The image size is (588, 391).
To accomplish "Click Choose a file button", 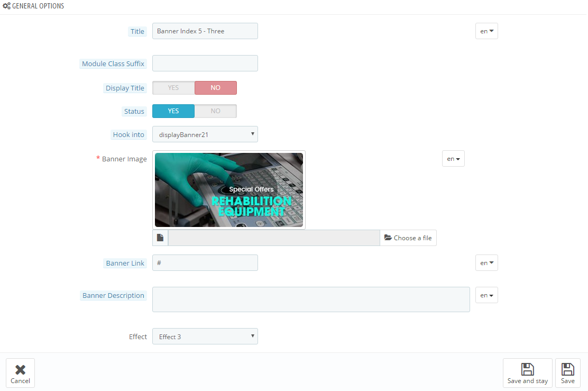I will point(408,238).
